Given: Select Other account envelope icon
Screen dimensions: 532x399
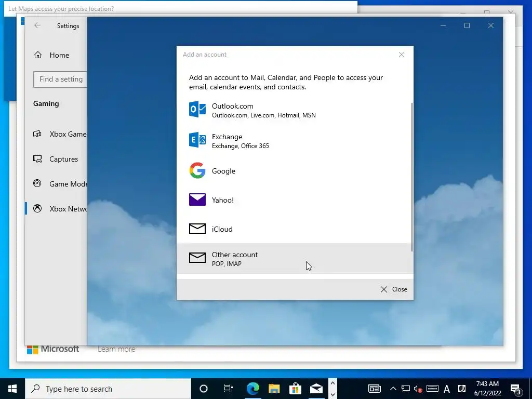Looking at the screenshot, I should tap(197, 258).
